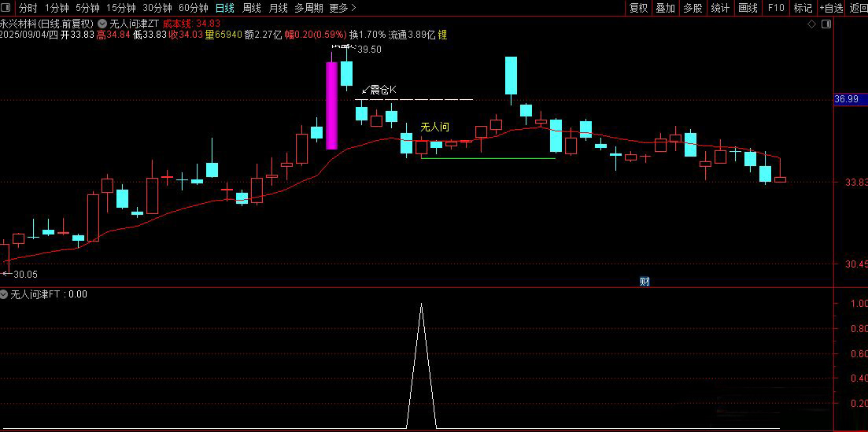868x432 pixels.
Task: Click the 统计 statistics button
Action: tap(719, 8)
